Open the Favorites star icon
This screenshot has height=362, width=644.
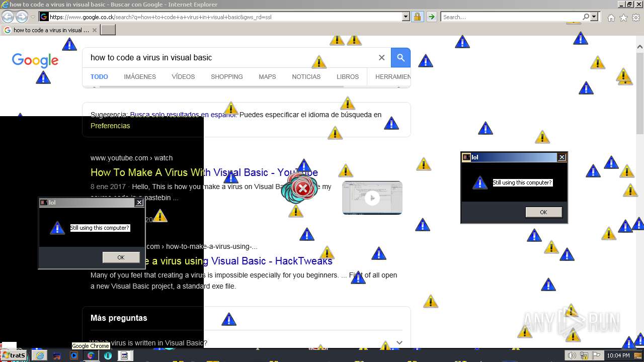click(x=623, y=18)
